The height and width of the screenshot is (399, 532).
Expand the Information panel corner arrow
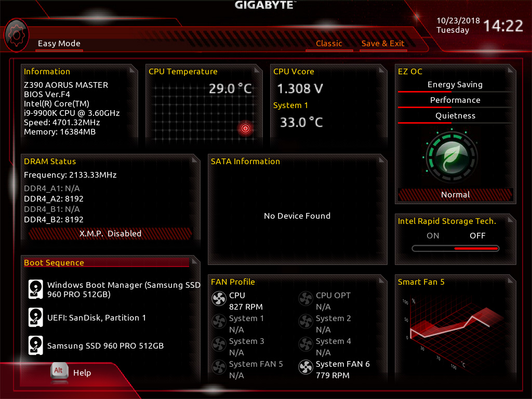(132, 70)
